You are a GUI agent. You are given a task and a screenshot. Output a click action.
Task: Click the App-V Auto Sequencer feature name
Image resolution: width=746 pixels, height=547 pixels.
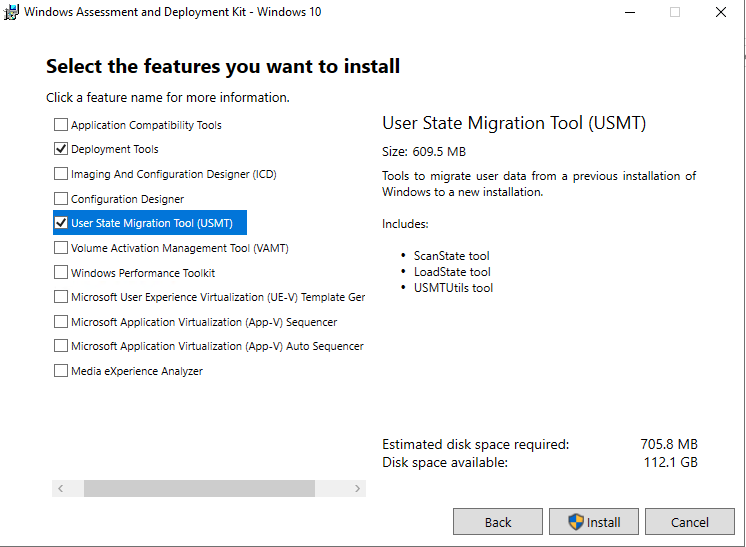click(217, 346)
